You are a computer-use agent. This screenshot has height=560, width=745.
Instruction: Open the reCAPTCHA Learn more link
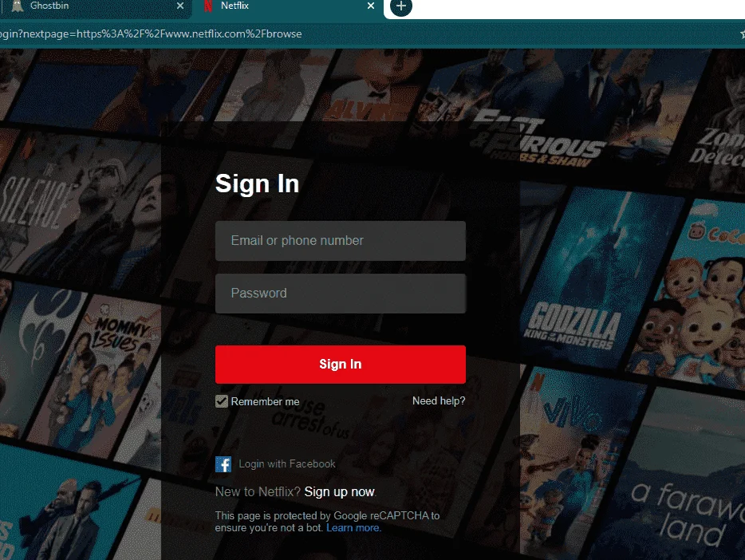point(353,528)
